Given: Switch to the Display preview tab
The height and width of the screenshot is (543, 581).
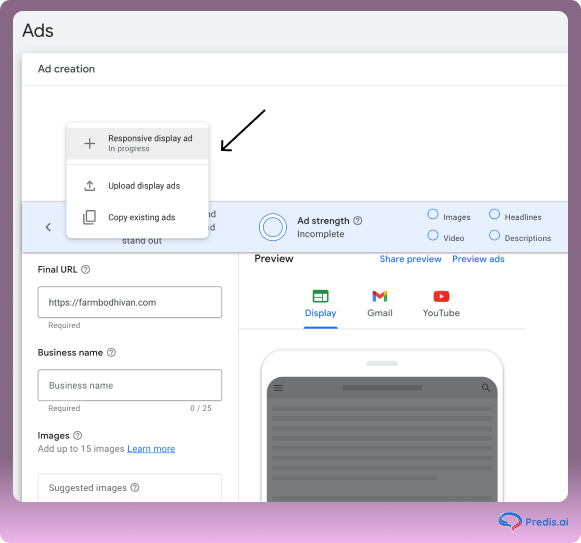Looking at the screenshot, I should (321, 304).
